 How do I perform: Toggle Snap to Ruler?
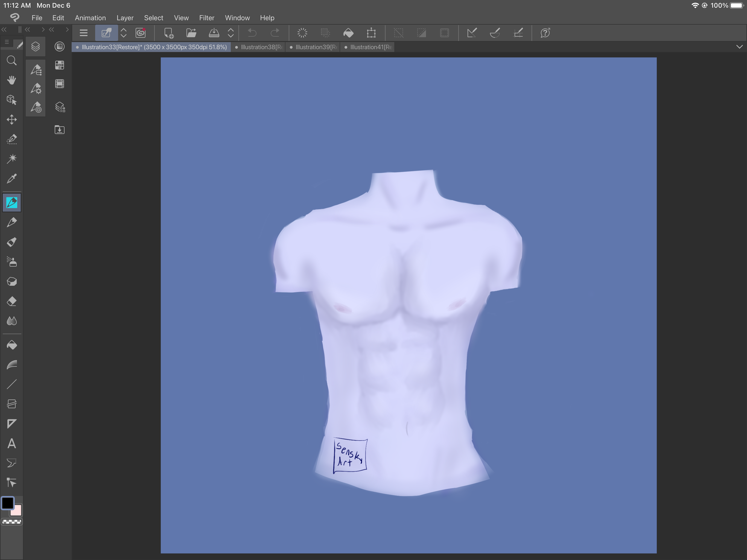tap(472, 33)
